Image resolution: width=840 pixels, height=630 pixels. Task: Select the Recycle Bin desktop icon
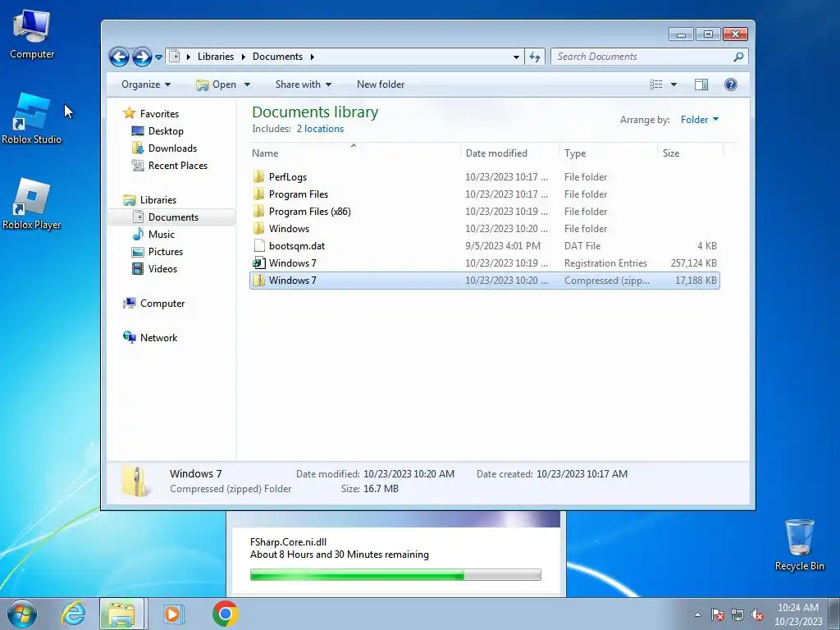pyautogui.click(x=799, y=545)
